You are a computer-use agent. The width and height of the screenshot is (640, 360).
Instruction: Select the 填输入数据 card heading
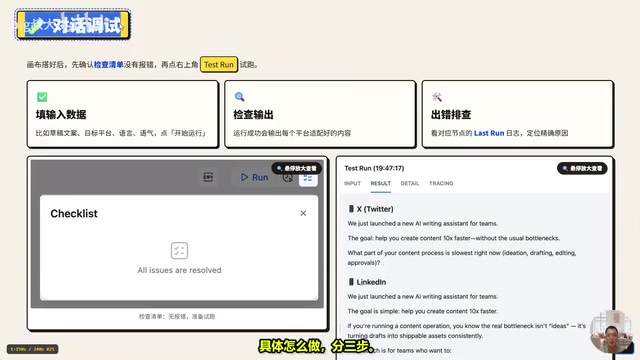click(x=61, y=115)
